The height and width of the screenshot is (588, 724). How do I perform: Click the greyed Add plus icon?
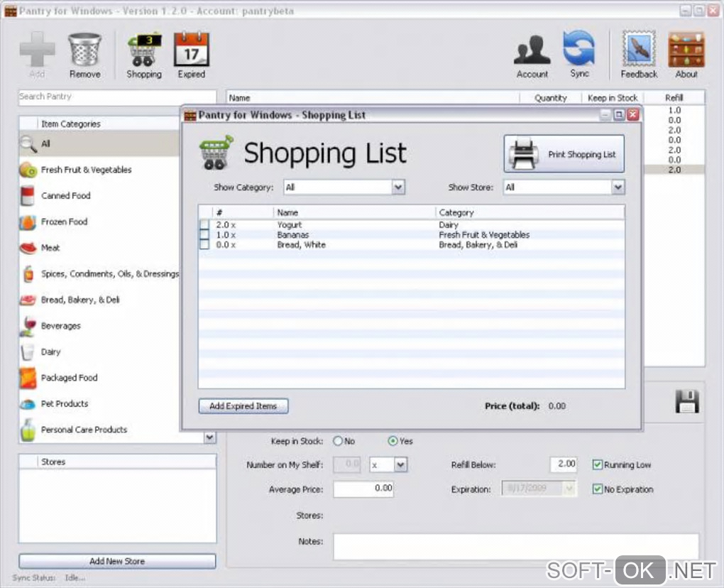tap(37, 50)
